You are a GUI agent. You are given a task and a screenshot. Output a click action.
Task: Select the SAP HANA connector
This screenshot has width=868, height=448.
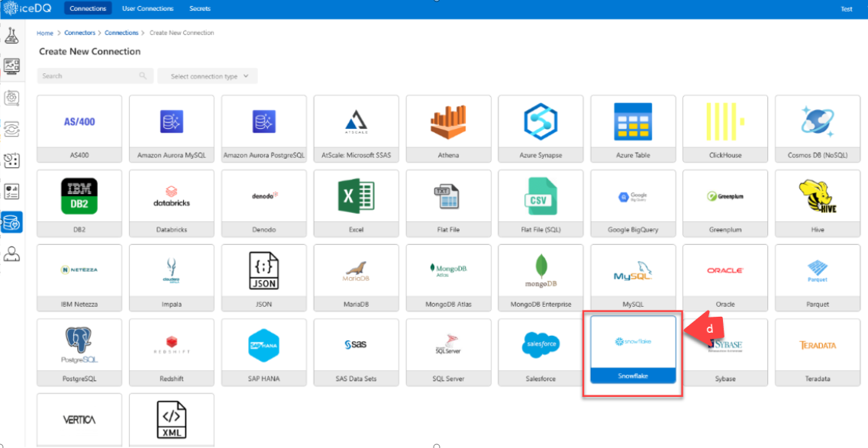point(263,353)
